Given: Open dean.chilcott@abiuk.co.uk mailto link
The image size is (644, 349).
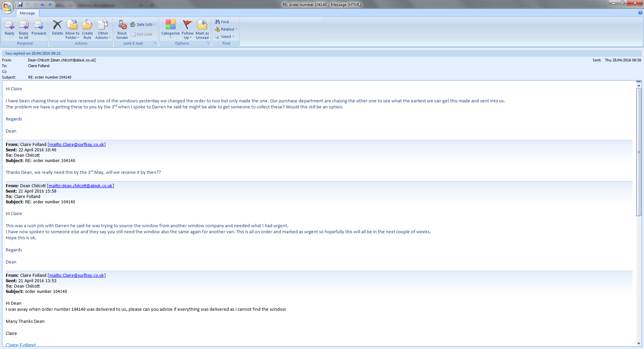Looking at the screenshot, I should coord(80,186).
